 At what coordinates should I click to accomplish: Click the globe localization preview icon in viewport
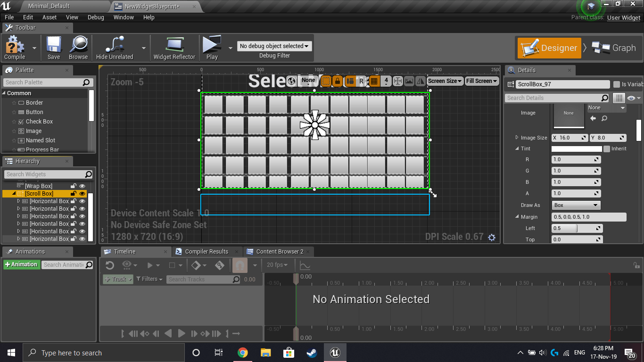[291, 81]
